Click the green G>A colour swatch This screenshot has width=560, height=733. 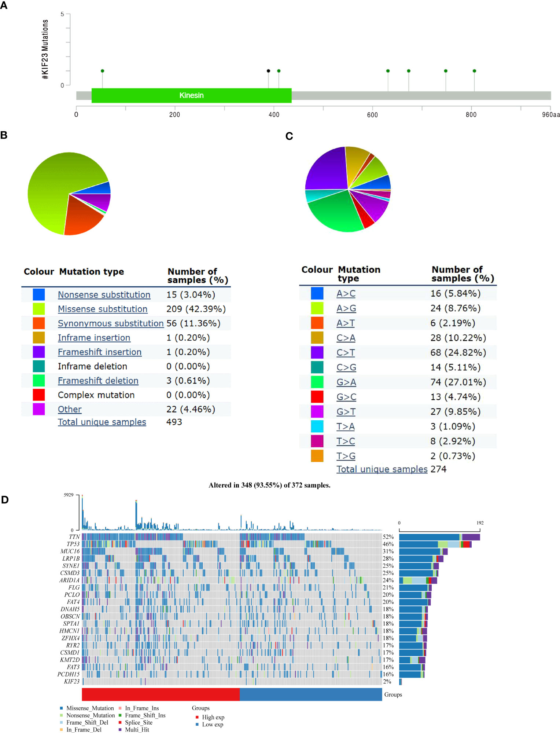pyautogui.click(x=317, y=382)
